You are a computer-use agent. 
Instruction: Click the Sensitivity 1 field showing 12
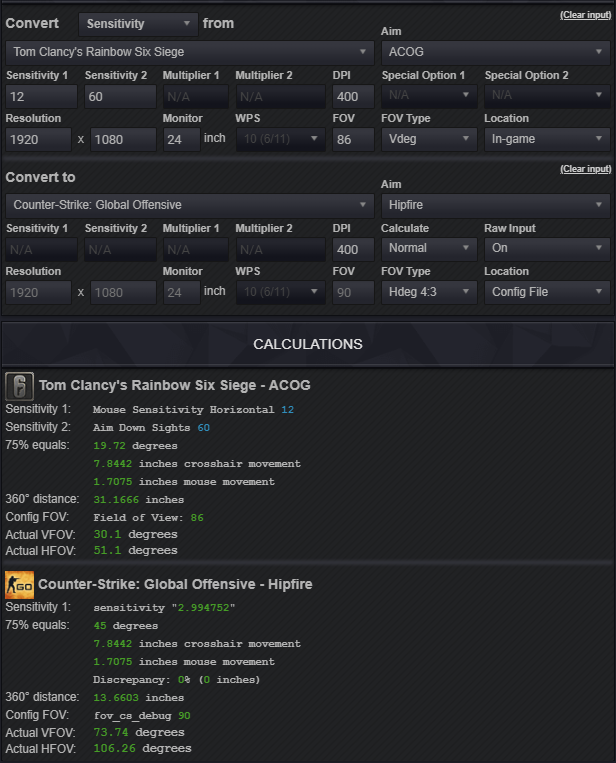point(41,96)
